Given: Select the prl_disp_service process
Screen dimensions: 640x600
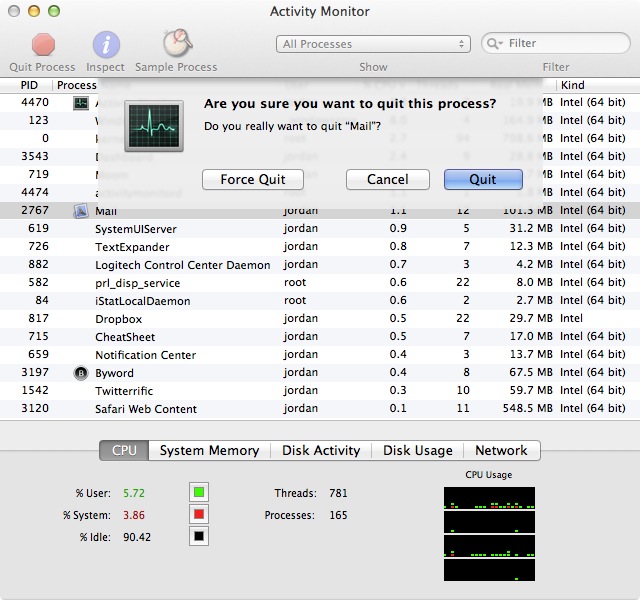Looking at the screenshot, I should [x=320, y=282].
